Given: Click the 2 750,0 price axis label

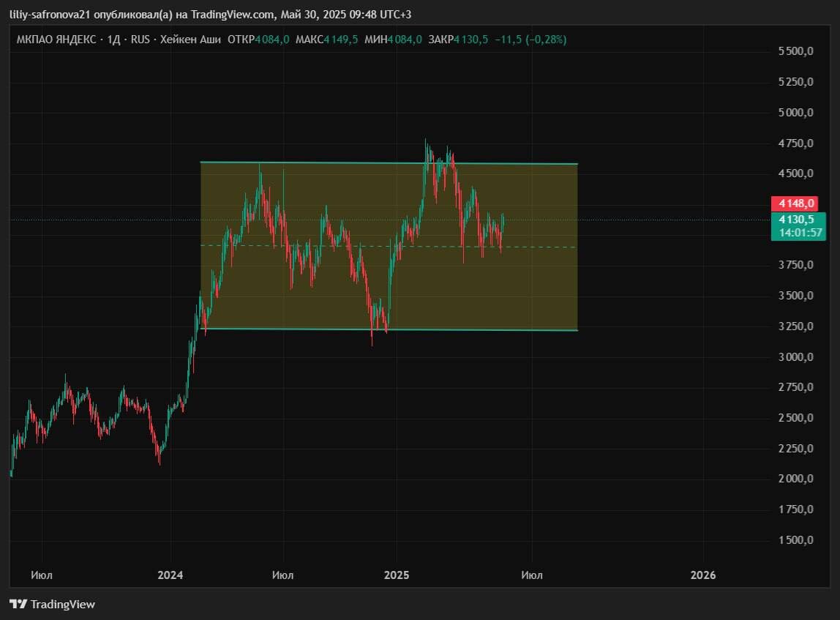Looking at the screenshot, I should (795, 387).
